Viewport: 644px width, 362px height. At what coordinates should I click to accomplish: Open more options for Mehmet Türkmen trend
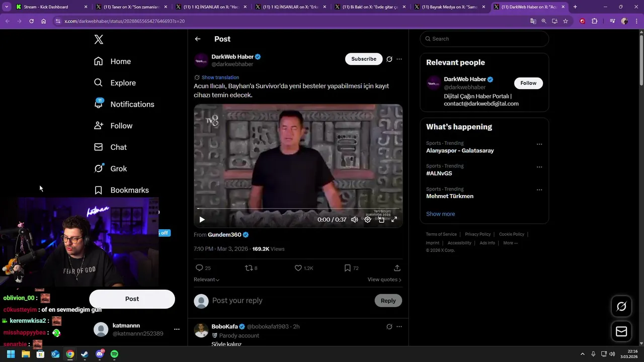click(x=539, y=190)
